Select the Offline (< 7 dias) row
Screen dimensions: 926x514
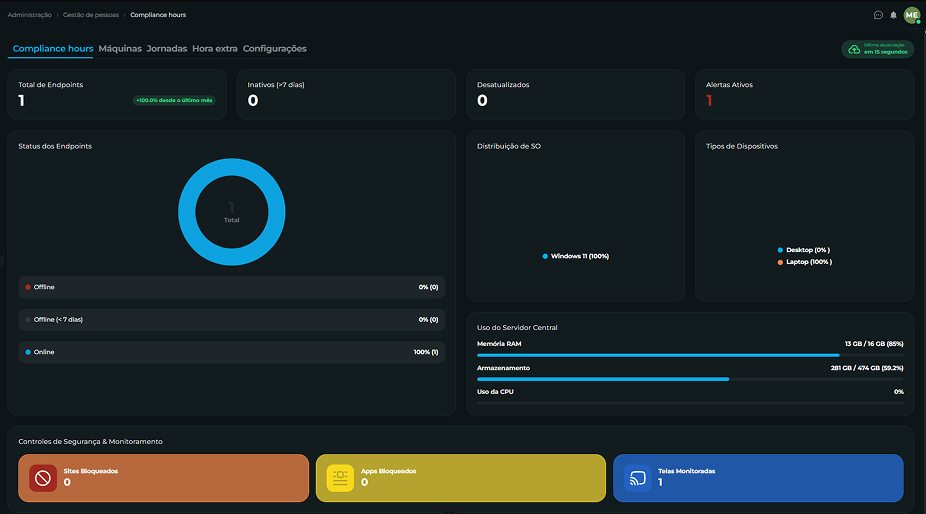(232, 320)
